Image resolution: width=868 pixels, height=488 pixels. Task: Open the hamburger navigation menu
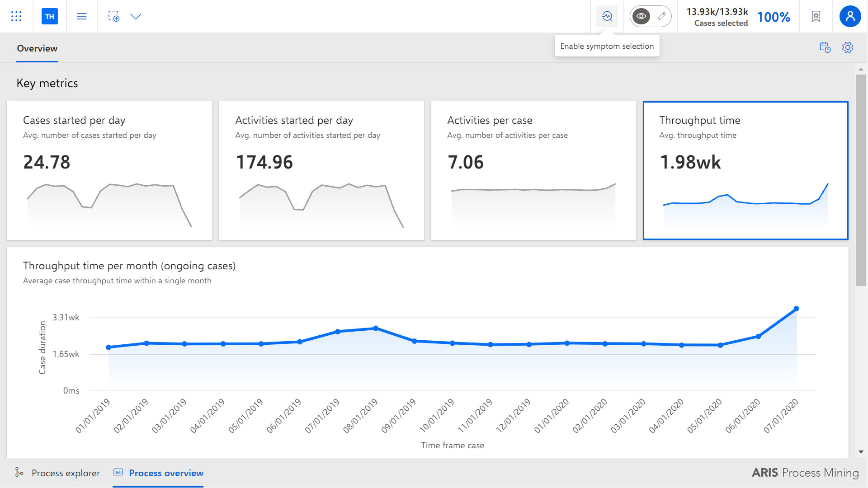82,16
